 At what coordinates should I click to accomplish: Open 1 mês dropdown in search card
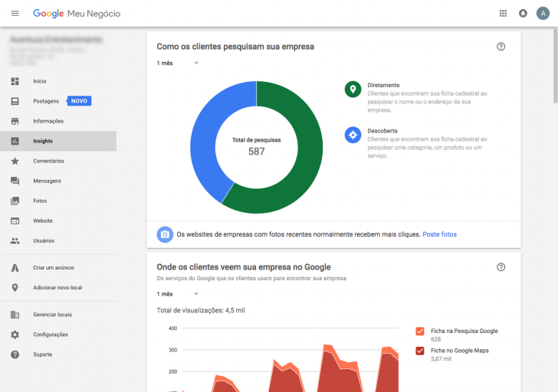click(178, 63)
